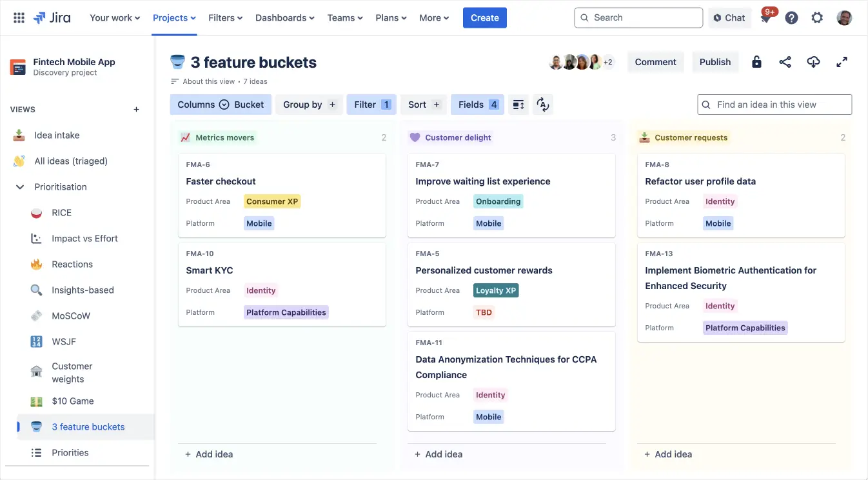Open the Teams dropdown menu
The image size is (868, 480).
[345, 18]
